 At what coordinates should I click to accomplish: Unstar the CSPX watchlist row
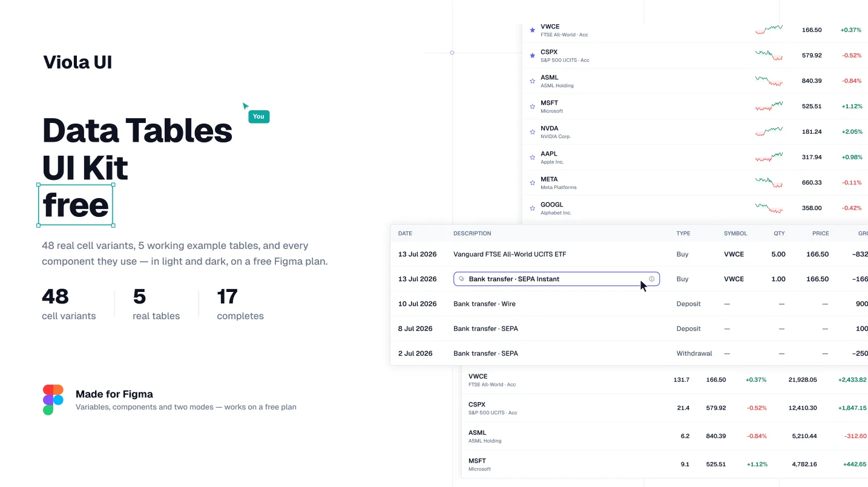click(533, 55)
